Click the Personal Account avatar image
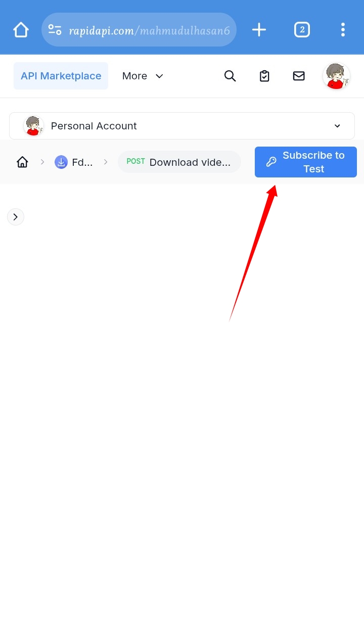The height and width of the screenshot is (642, 364). [33, 126]
